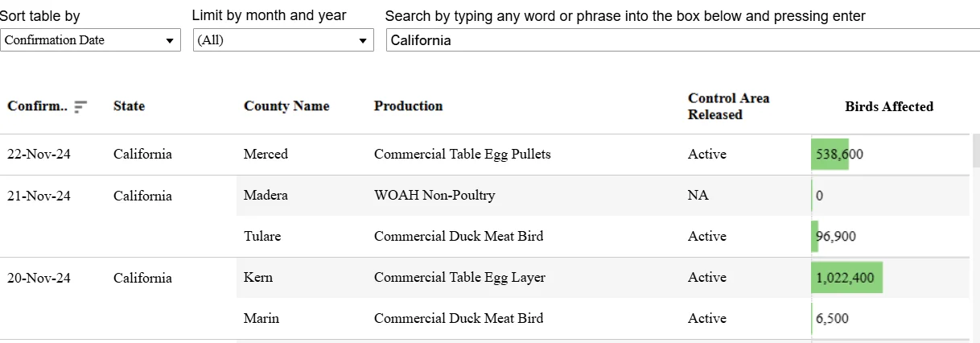Click the vertical scrollbar thumb of table
This screenshot has width=980, height=343.
pos(977,151)
